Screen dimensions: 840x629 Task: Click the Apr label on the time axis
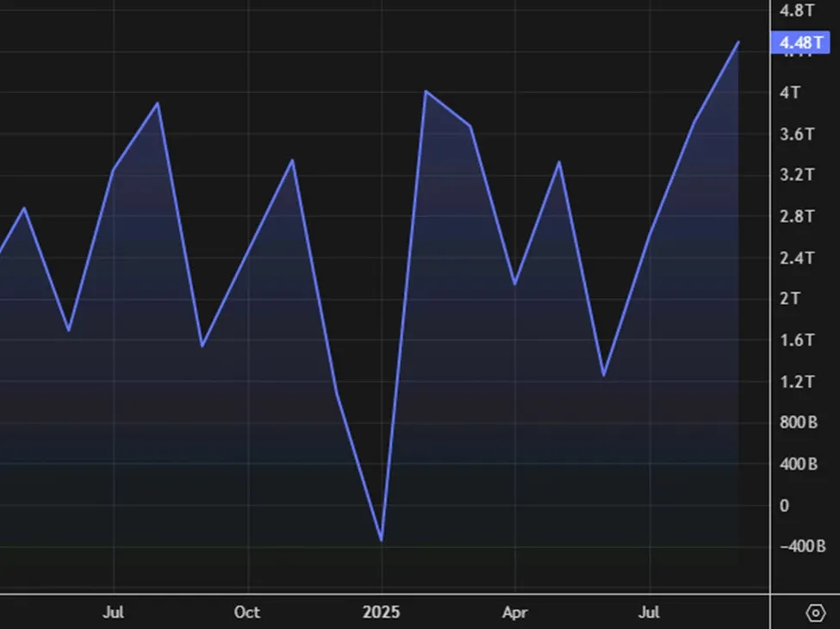tap(514, 612)
